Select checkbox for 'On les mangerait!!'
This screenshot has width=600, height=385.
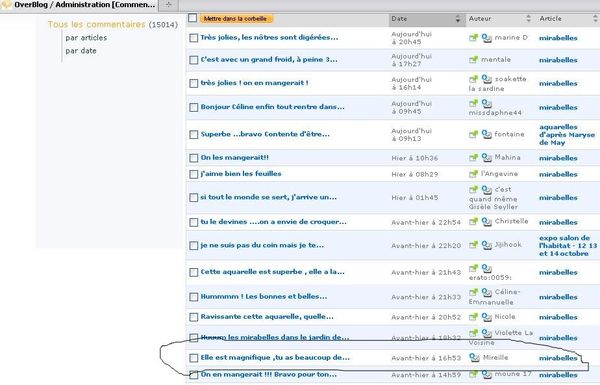tap(194, 158)
